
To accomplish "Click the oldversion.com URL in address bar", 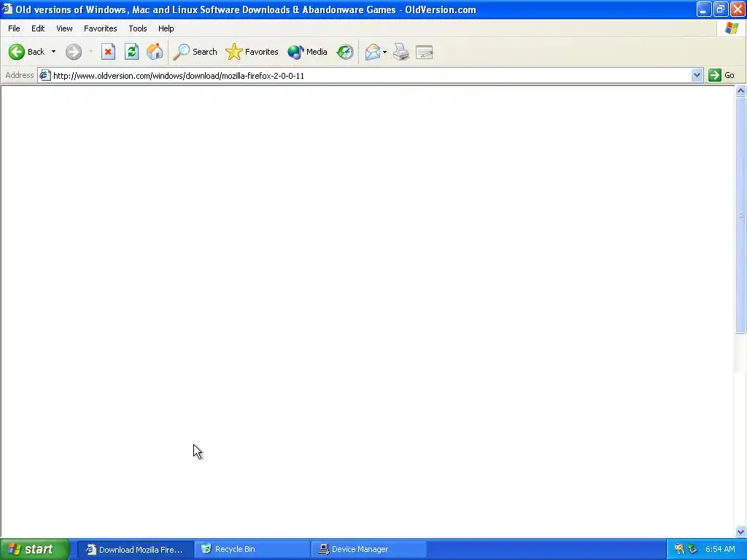I will point(179,76).
